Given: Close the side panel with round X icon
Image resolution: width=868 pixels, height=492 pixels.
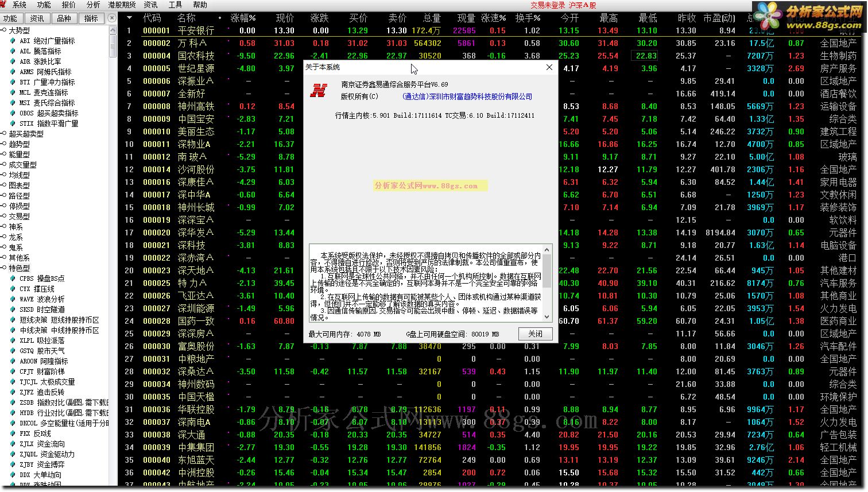Looking at the screenshot, I should [113, 18].
